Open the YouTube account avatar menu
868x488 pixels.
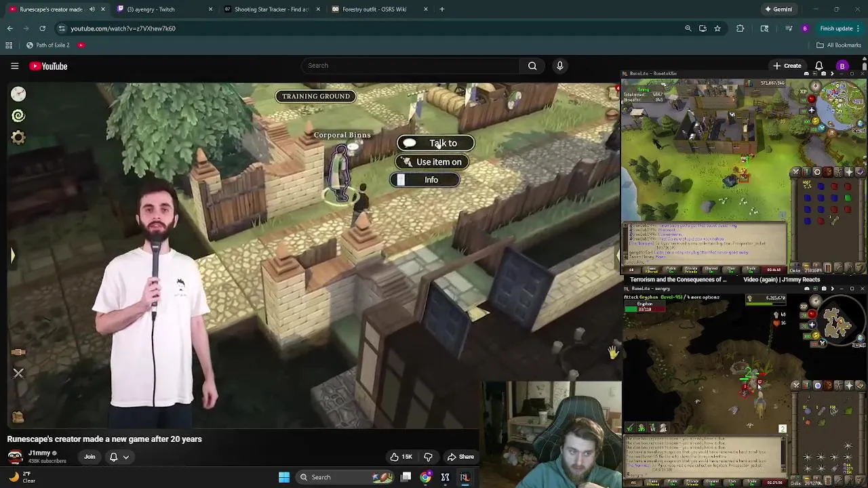pos(842,66)
